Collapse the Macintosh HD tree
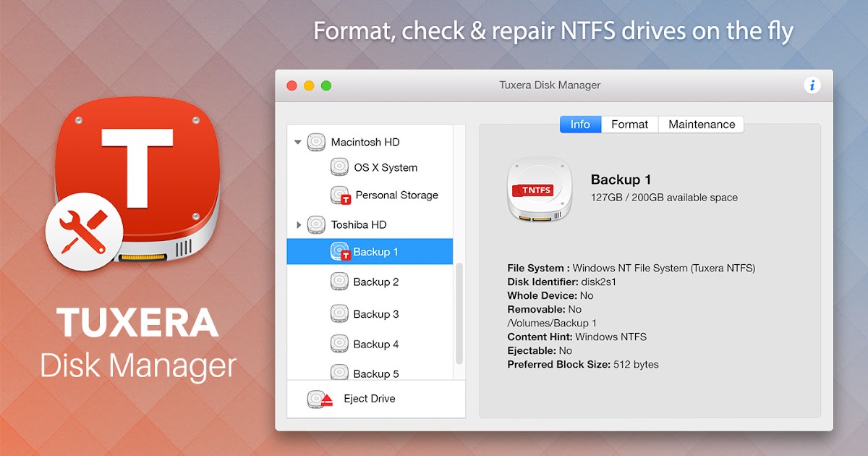This screenshot has height=456, width=868. click(x=297, y=143)
